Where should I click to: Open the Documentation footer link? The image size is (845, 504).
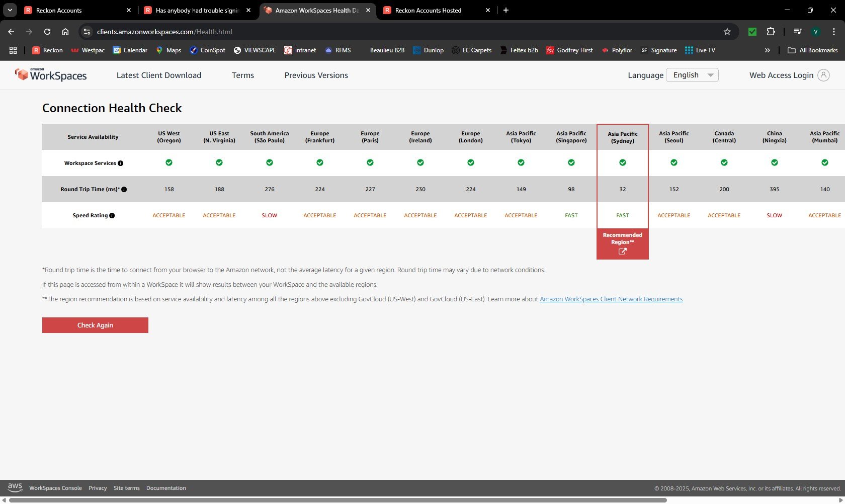[166, 488]
